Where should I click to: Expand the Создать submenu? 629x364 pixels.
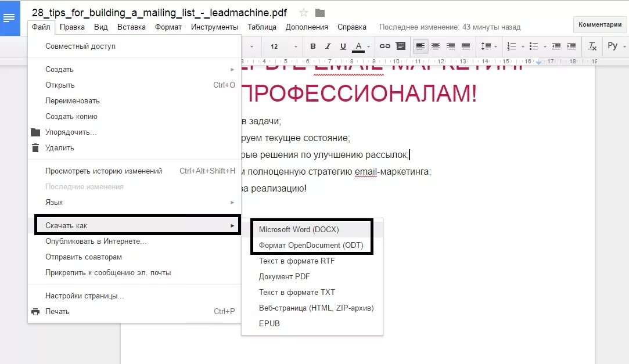click(134, 69)
